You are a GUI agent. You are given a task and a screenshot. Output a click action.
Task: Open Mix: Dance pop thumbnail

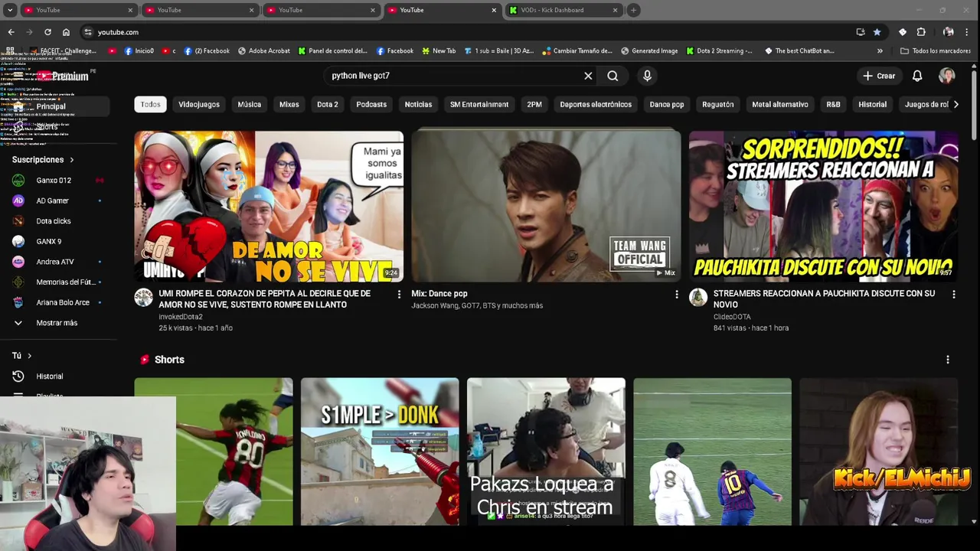click(x=546, y=207)
